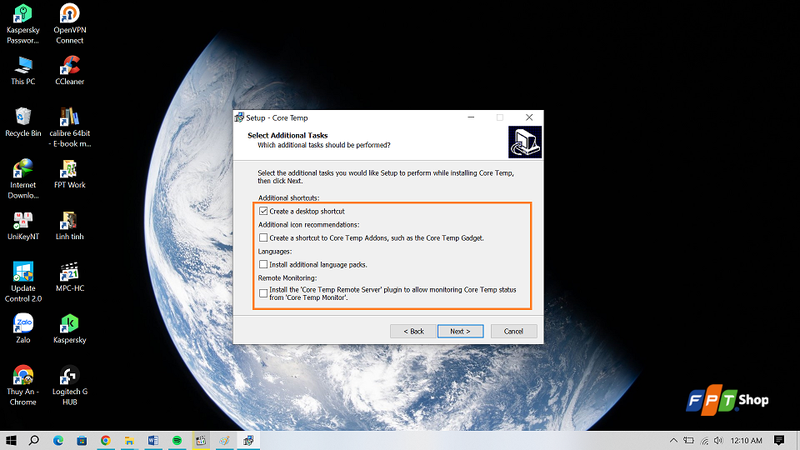800x450 pixels.
Task: Show hidden system tray icons
Action: pyautogui.click(x=673, y=440)
